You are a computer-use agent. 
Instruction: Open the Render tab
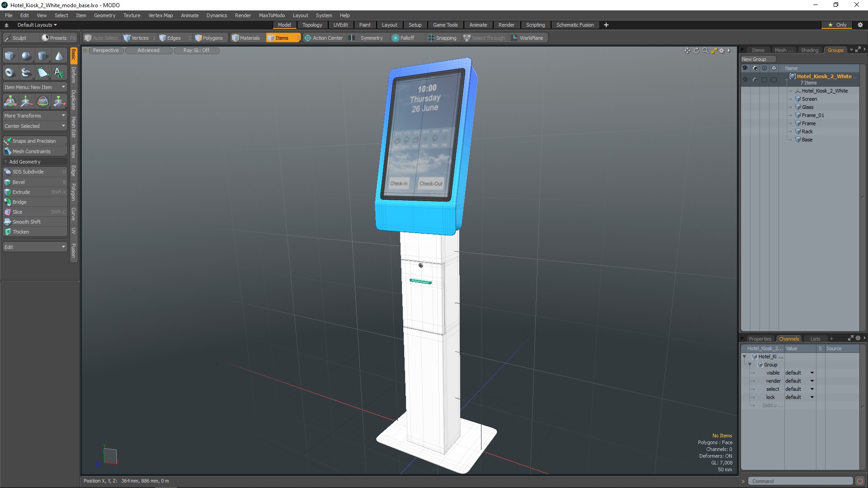[x=505, y=24]
